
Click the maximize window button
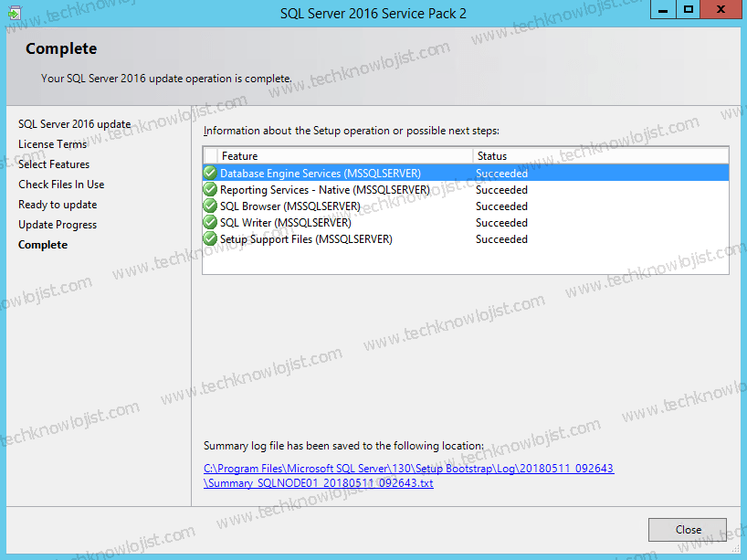(x=689, y=10)
